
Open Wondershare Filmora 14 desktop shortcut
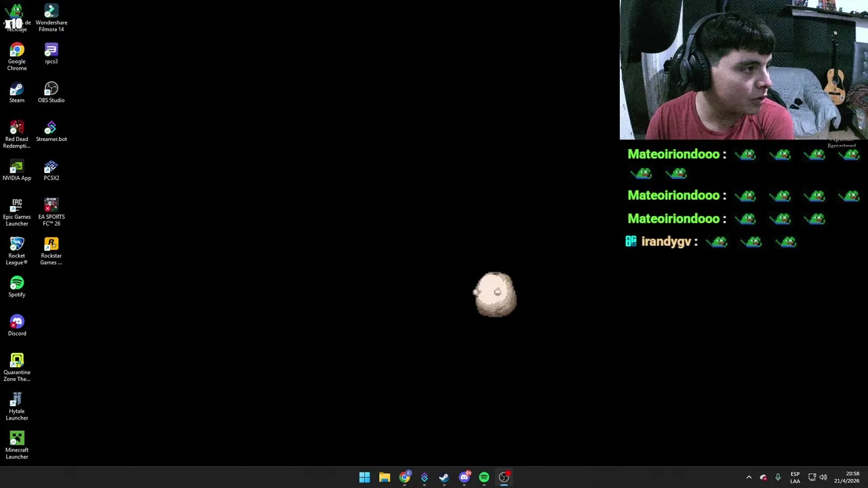51,18
